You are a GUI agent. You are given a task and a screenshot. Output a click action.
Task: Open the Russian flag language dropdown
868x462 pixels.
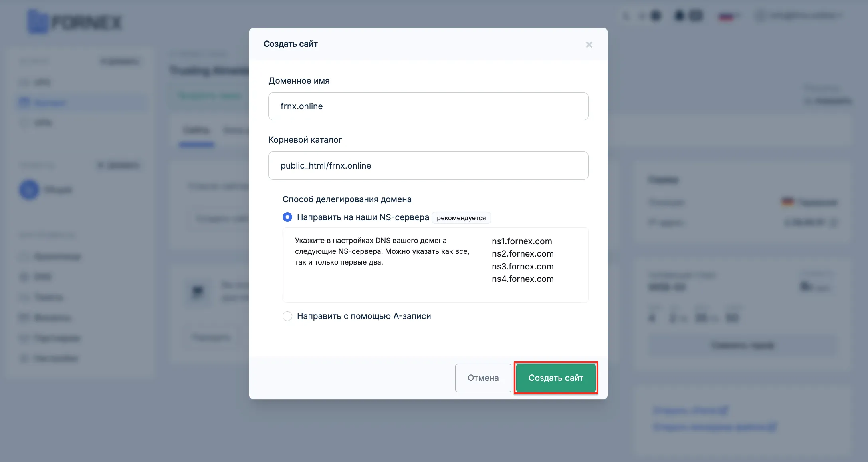(729, 16)
